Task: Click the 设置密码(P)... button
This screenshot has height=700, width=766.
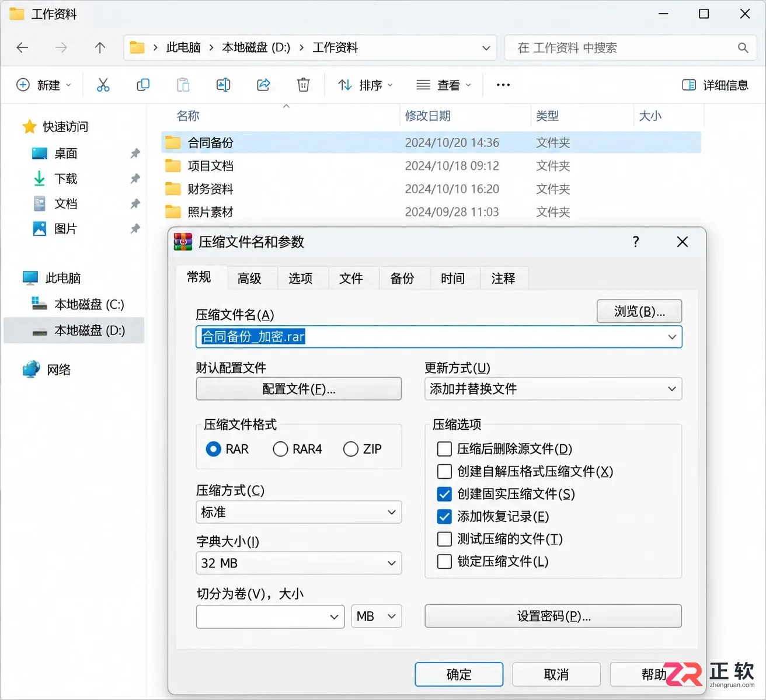Action: pyautogui.click(x=553, y=617)
